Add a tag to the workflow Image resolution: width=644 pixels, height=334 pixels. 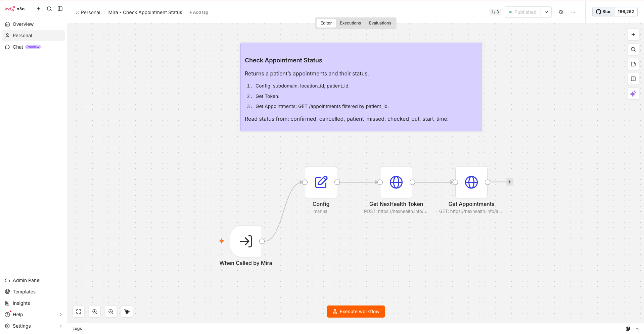(x=199, y=12)
